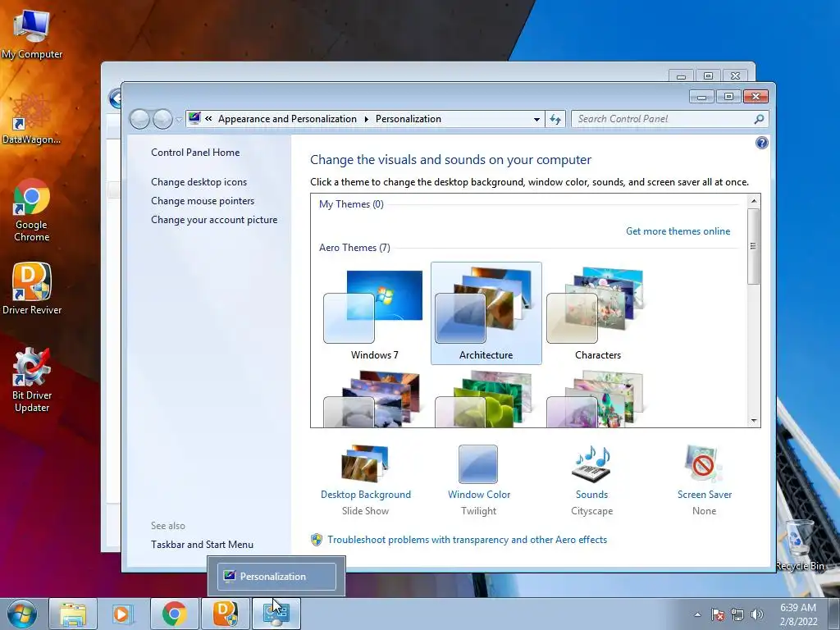
Task: Click Show desktop button at taskbar end
Action: 834,614
